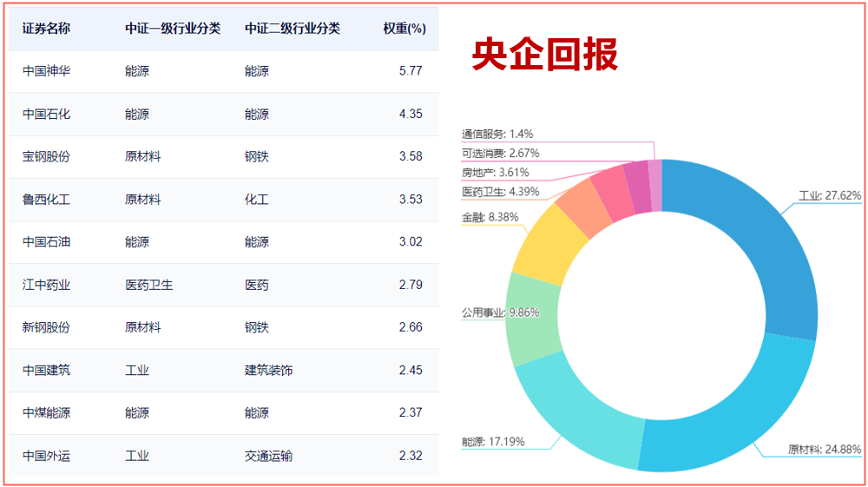
Task: Click the red 央企回报 title
Action: point(544,55)
